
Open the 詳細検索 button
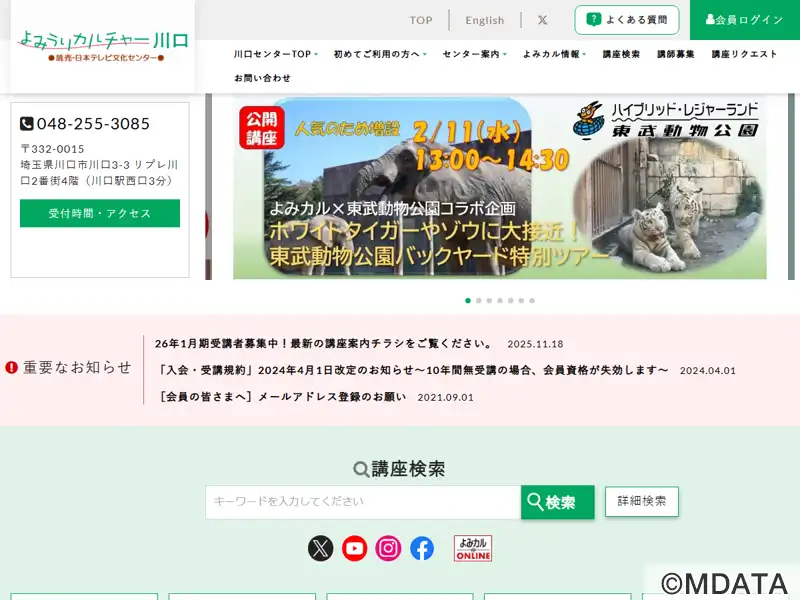click(642, 502)
